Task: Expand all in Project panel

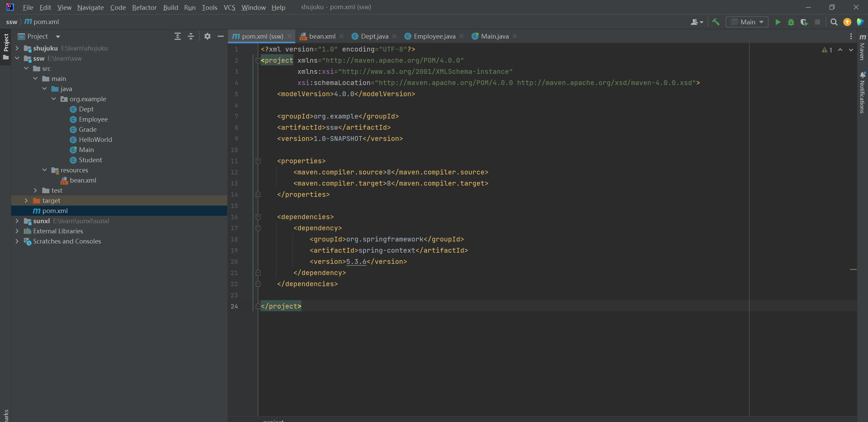Action: click(x=177, y=36)
